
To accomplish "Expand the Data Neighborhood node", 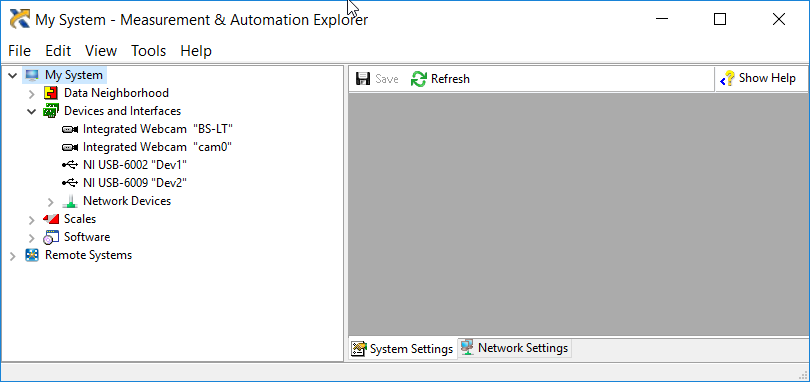I will pos(32,94).
